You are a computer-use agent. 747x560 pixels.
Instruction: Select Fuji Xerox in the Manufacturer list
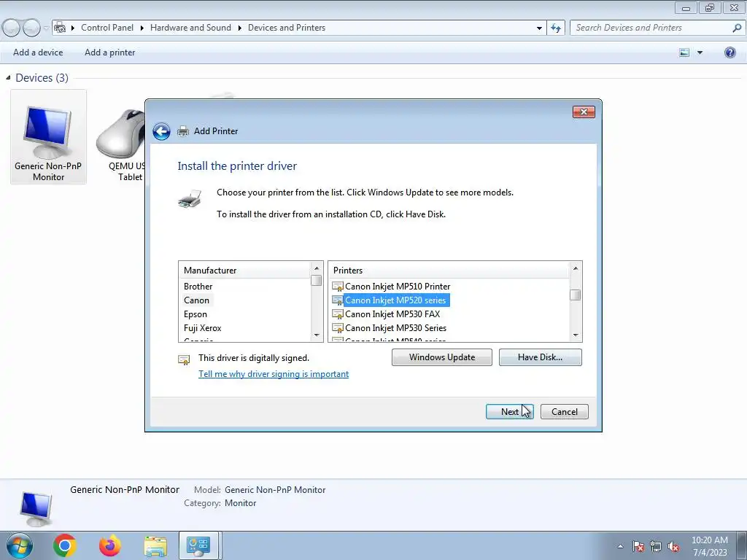(x=203, y=328)
